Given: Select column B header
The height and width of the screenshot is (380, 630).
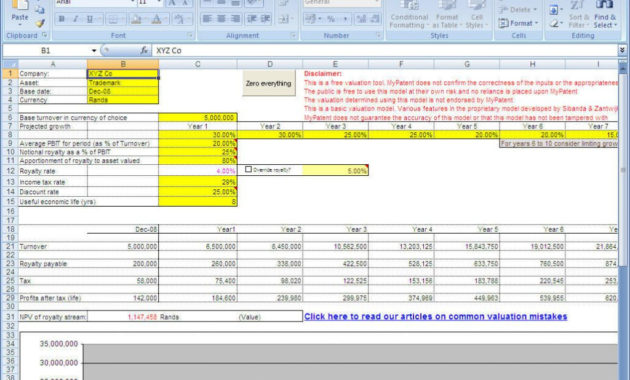Looking at the screenshot, I should click(123, 64).
